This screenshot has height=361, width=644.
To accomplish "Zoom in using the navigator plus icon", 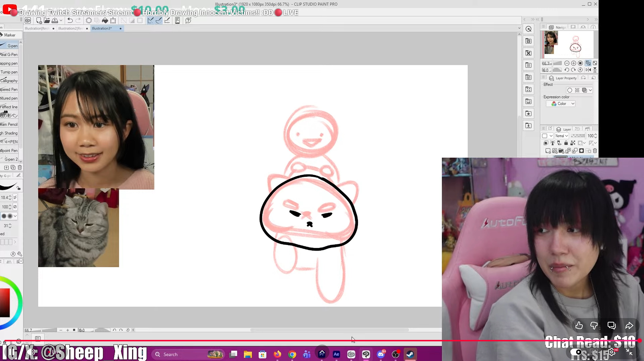I will click(574, 63).
